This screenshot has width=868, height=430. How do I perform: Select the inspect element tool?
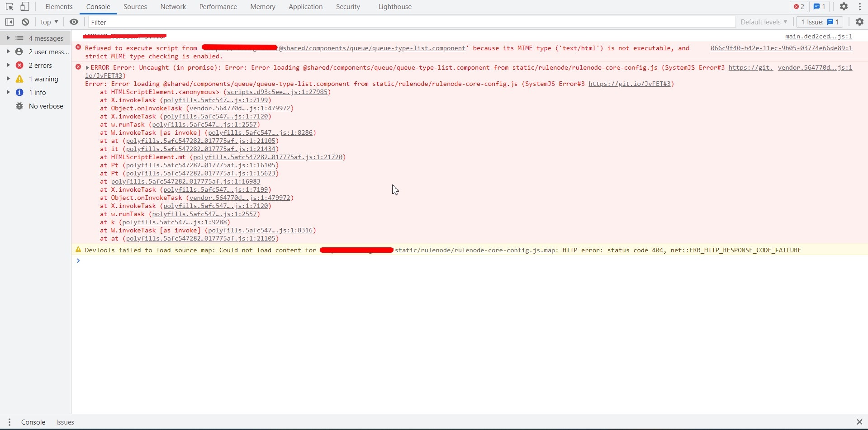pyautogui.click(x=9, y=6)
